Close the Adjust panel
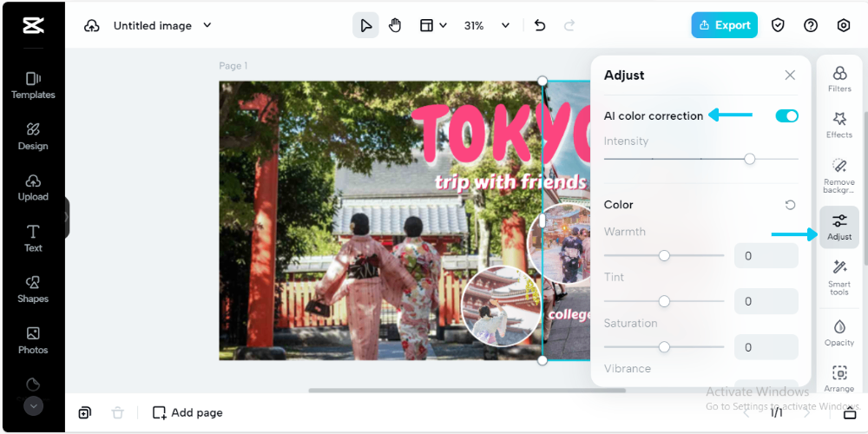This screenshot has width=868, height=434. point(790,76)
